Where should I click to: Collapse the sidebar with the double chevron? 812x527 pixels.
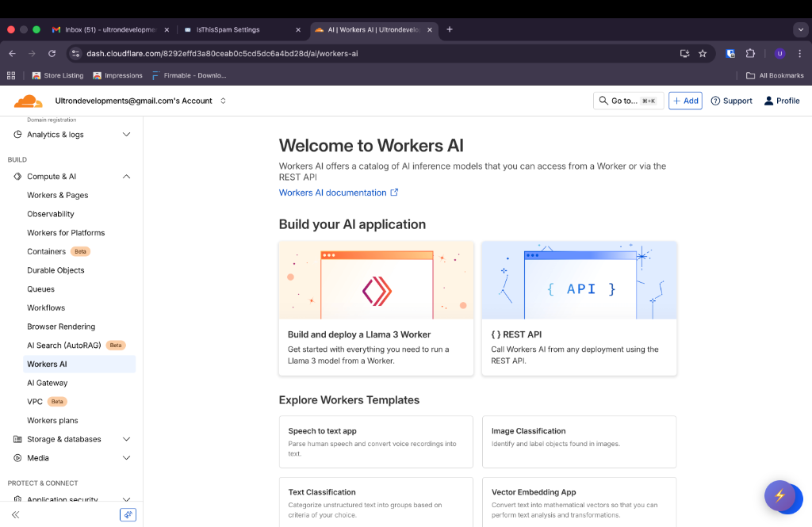coord(16,514)
